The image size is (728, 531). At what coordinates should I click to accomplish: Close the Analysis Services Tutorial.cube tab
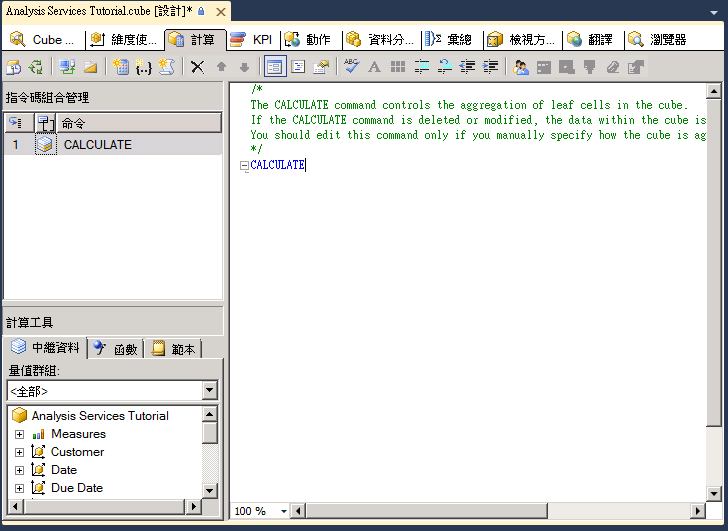pos(221,12)
